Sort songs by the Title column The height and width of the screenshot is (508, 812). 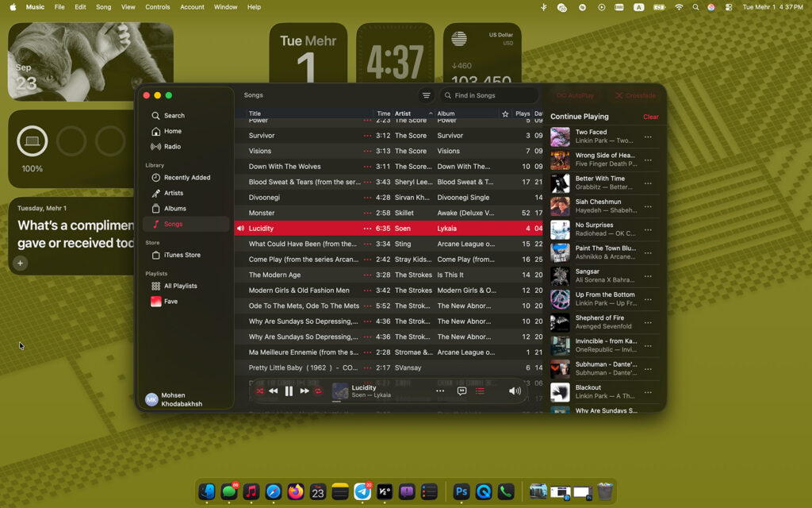coord(255,114)
